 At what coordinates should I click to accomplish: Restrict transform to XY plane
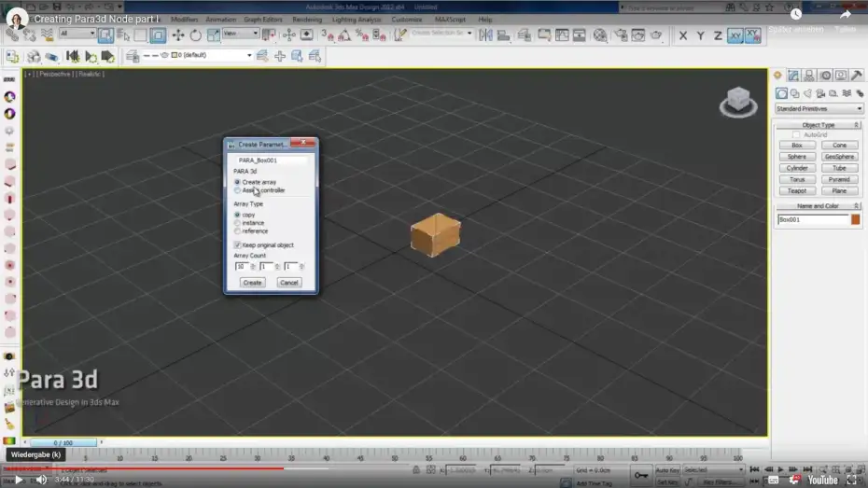pyautogui.click(x=735, y=35)
